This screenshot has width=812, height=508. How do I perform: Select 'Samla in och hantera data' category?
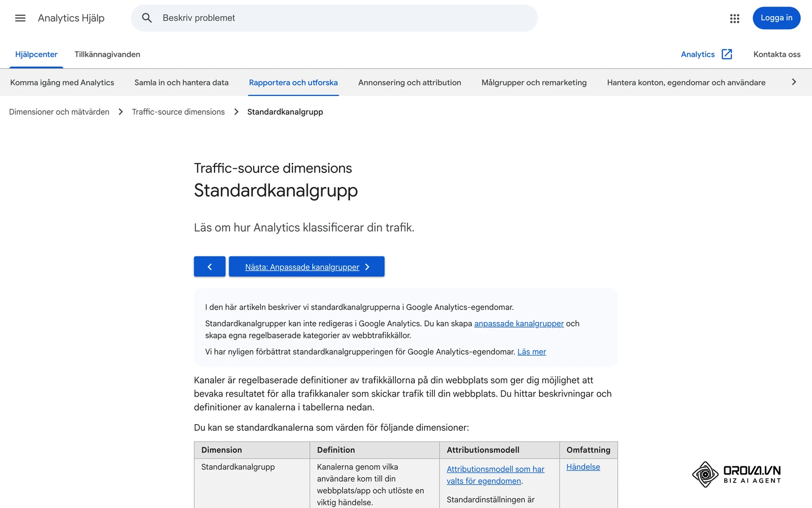pos(182,82)
